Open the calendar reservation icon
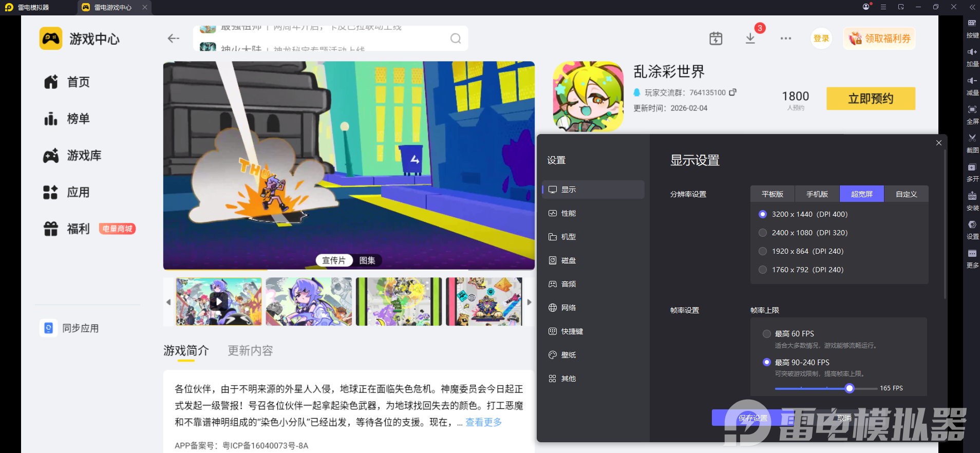 [x=715, y=39]
